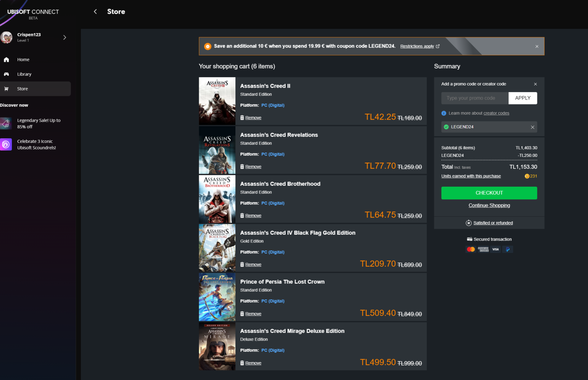588x380 pixels.
Task: Click the Secured transaction lock icon
Action: (469, 239)
